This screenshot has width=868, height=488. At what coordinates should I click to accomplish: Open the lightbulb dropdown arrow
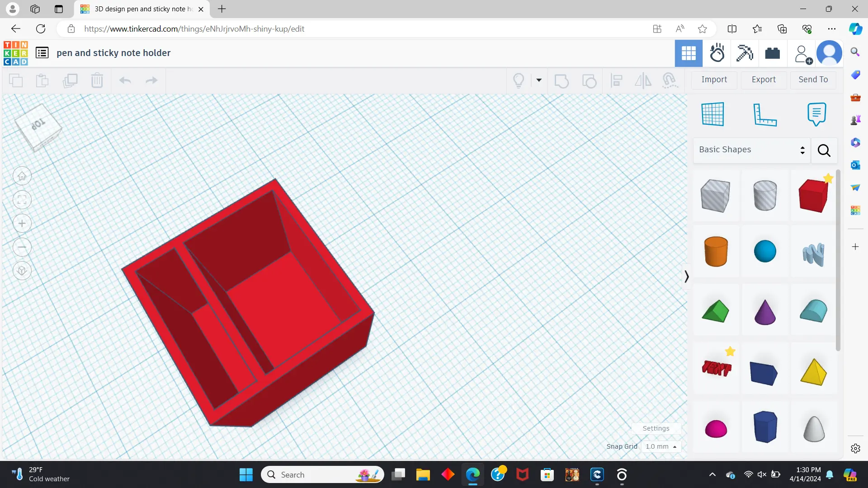(539, 80)
